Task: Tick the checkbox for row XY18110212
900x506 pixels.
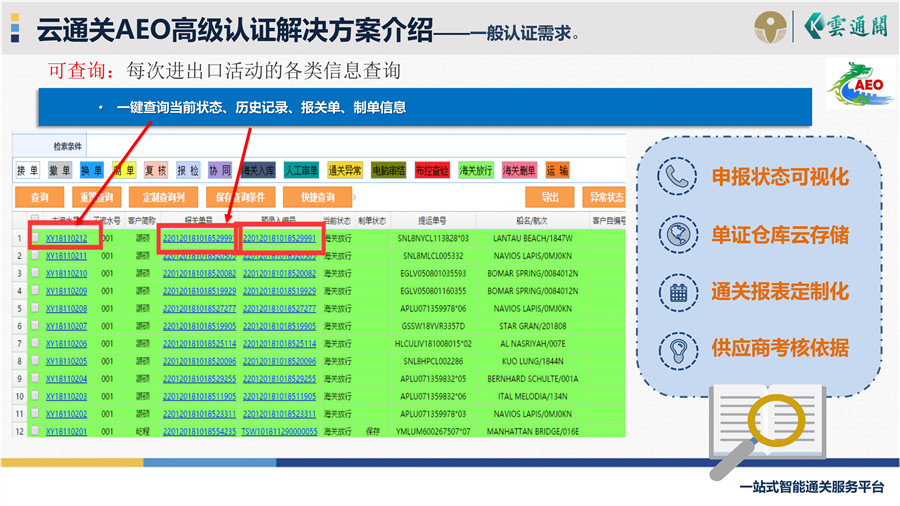Action: [x=35, y=238]
